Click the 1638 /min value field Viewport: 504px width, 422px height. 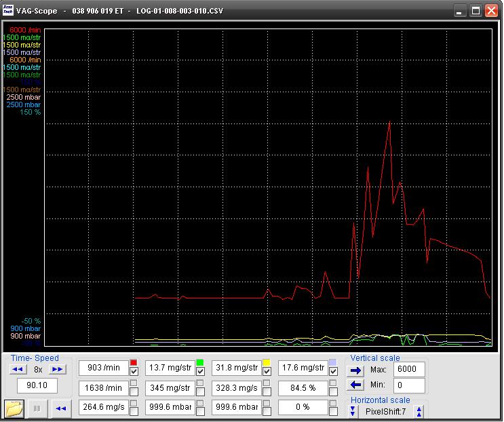[104, 388]
